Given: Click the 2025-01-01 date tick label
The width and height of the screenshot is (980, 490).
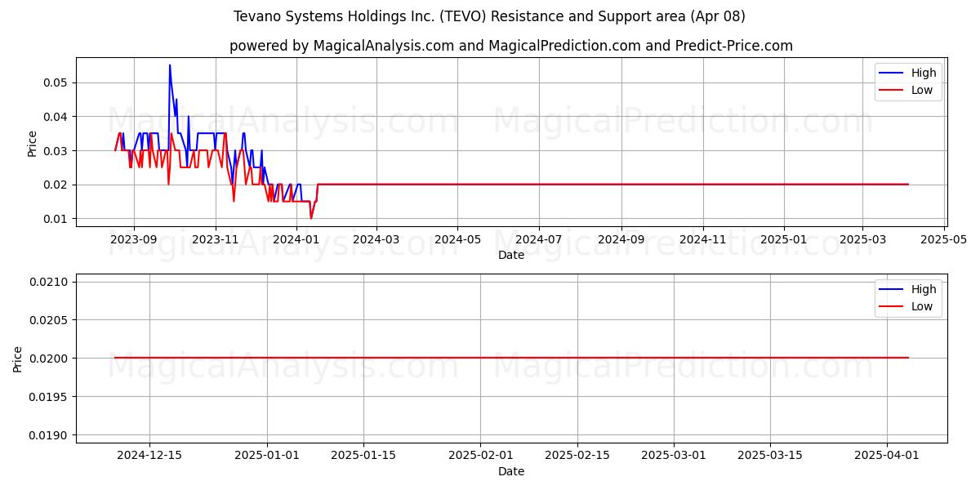Looking at the screenshot, I should (267, 456).
